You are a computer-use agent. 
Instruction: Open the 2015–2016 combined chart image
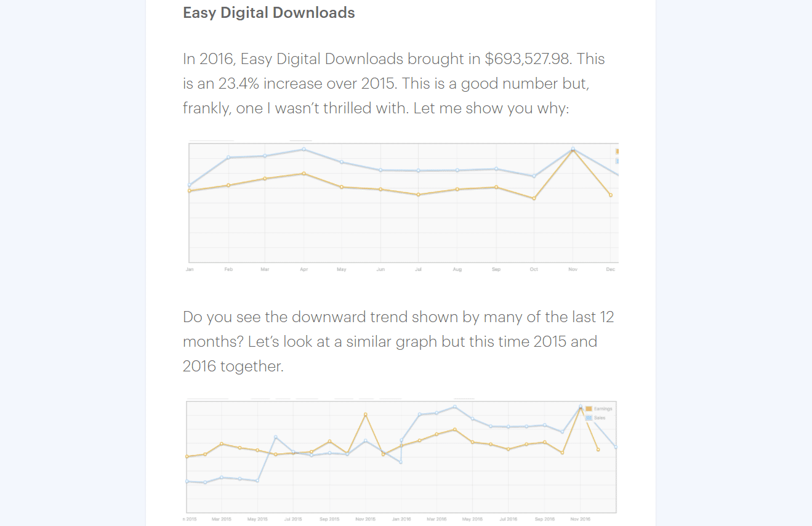pos(401,460)
